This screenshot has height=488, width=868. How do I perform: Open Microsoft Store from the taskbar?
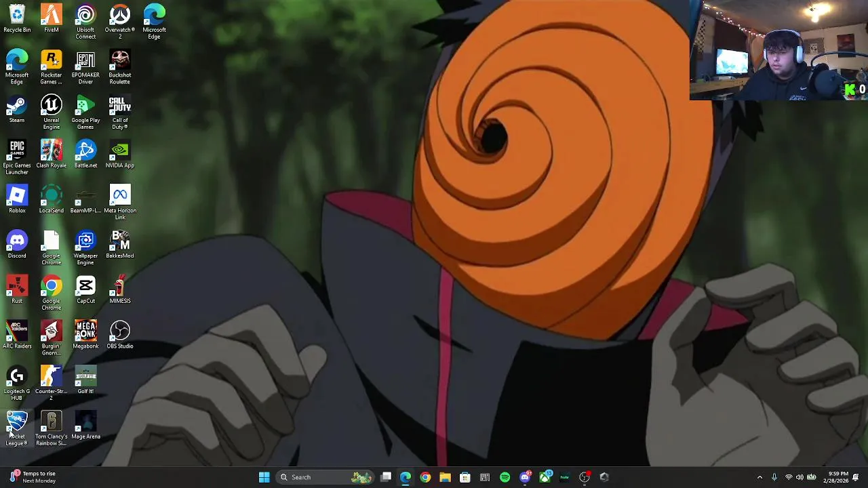coord(465,477)
